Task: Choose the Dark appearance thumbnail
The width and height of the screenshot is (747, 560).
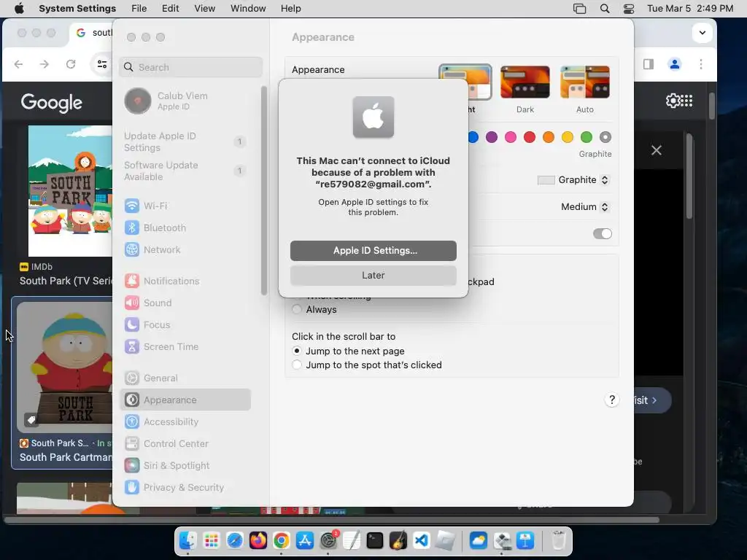Action: (x=525, y=82)
